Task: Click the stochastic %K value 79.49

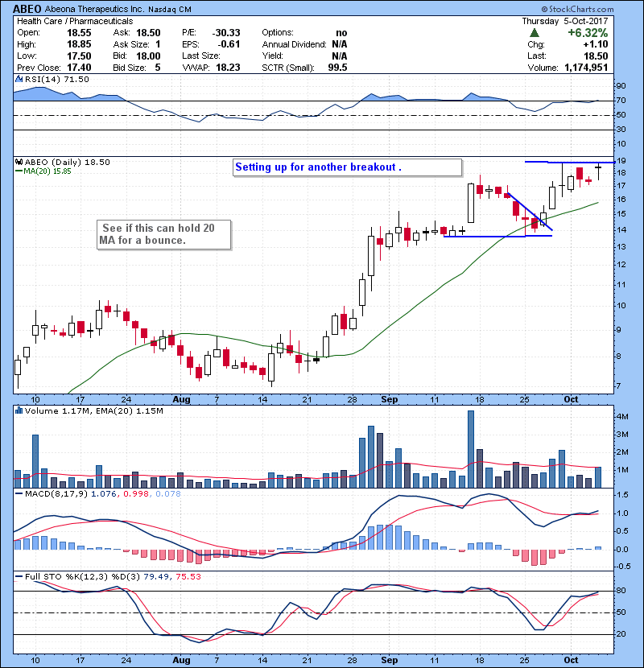Action: tap(155, 576)
